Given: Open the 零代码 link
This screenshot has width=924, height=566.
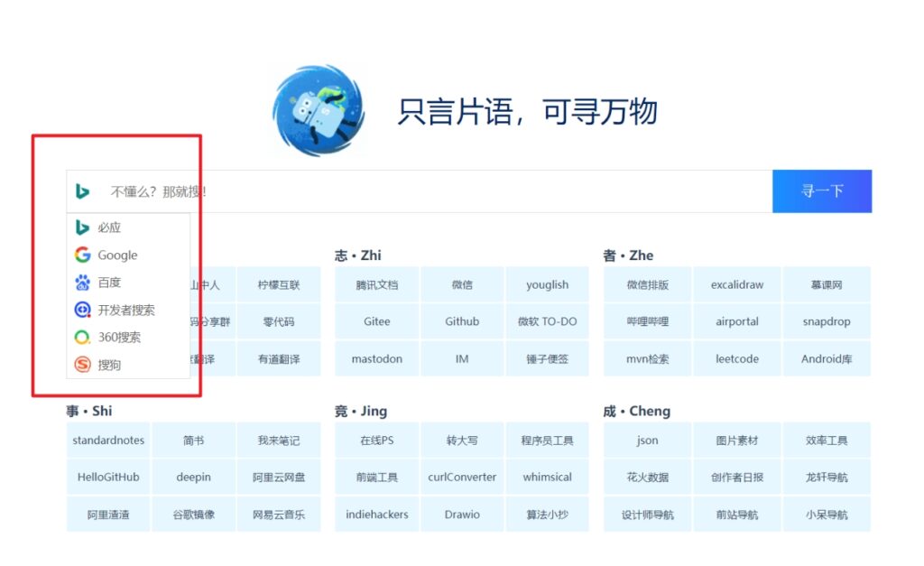Looking at the screenshot, I should [279, 321].
